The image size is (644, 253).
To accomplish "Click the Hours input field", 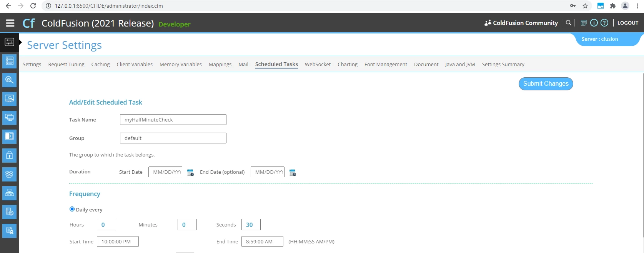I will point(107,225).
